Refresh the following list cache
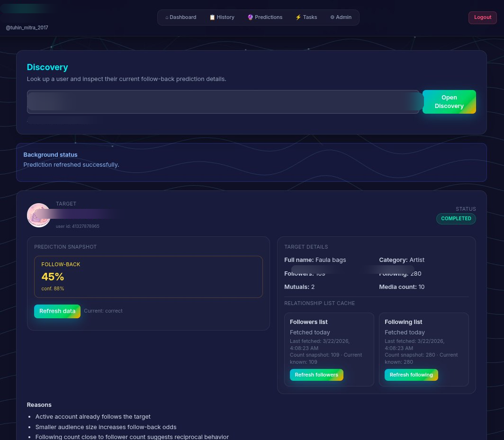504x440 pixels. (411, 375)
